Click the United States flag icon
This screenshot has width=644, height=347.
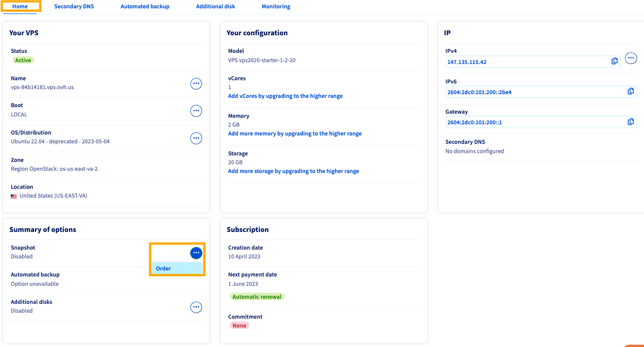pos(13,196)
